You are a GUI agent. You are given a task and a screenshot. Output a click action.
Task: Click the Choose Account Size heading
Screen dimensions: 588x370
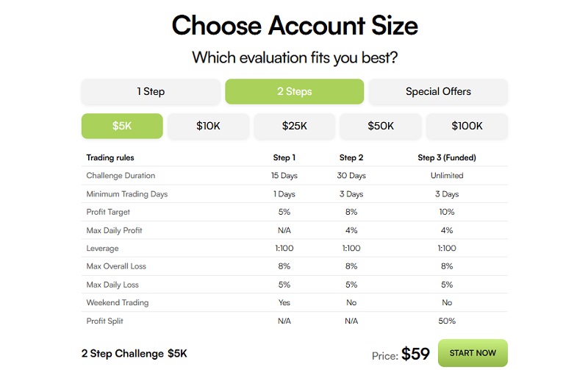(x=294, y=26)
